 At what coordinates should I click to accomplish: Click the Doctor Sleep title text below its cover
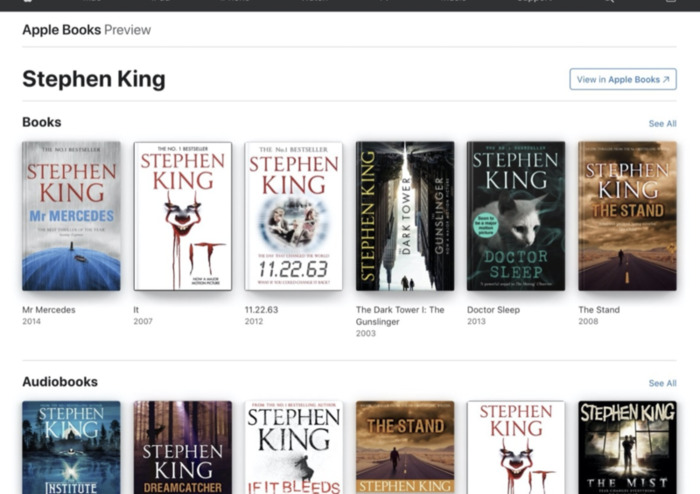point(495,310)
